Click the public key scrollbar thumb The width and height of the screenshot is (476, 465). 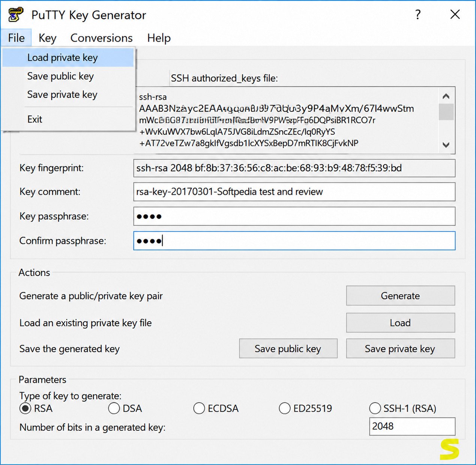click(x=446, y=112)
